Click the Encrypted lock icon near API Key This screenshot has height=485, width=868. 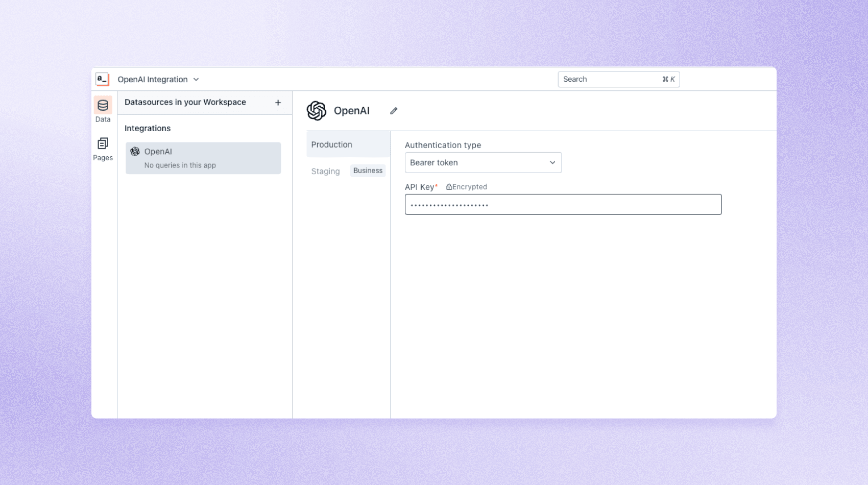pyautogui.click(x=449, y=186)
